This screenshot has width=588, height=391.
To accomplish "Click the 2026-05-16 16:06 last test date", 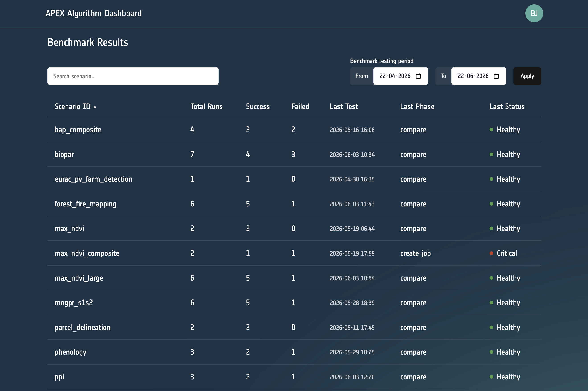I will tap(352, 130).
